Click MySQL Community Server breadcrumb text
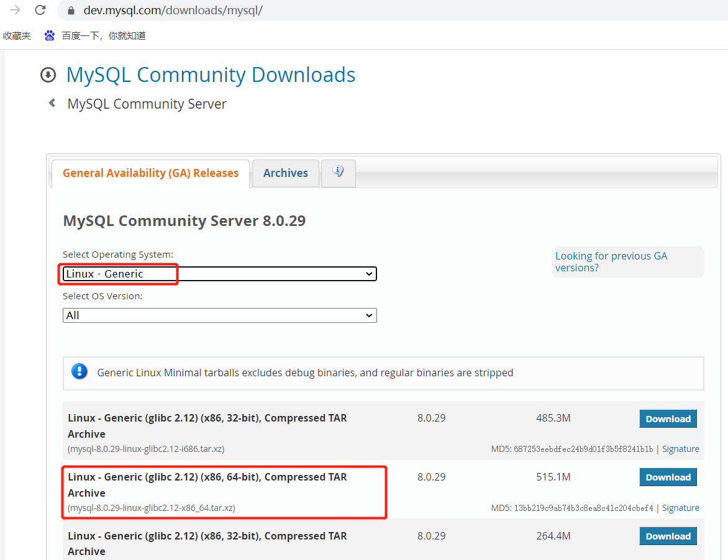The image size is (728, 560). tap(147, 104)
